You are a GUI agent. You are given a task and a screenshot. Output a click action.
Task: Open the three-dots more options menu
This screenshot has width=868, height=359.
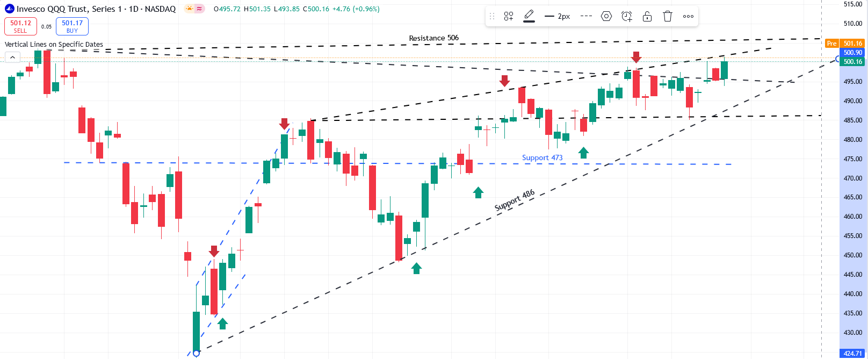[x=688, y=16]
